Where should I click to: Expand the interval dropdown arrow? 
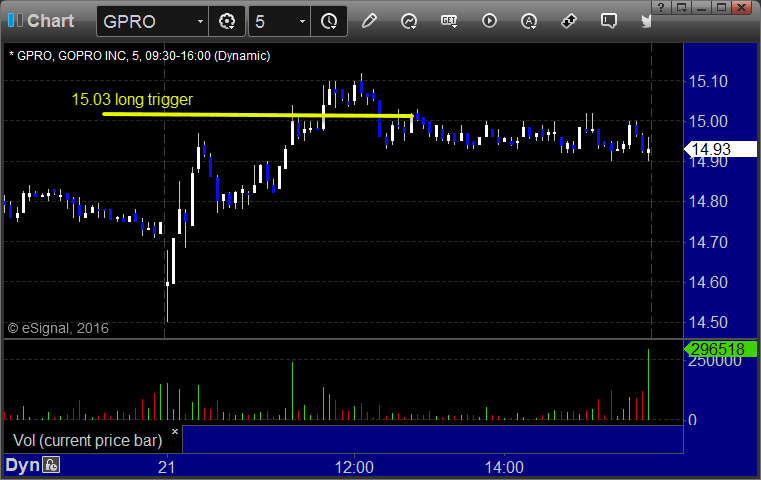pyautogui.click(x=302, y=21)
